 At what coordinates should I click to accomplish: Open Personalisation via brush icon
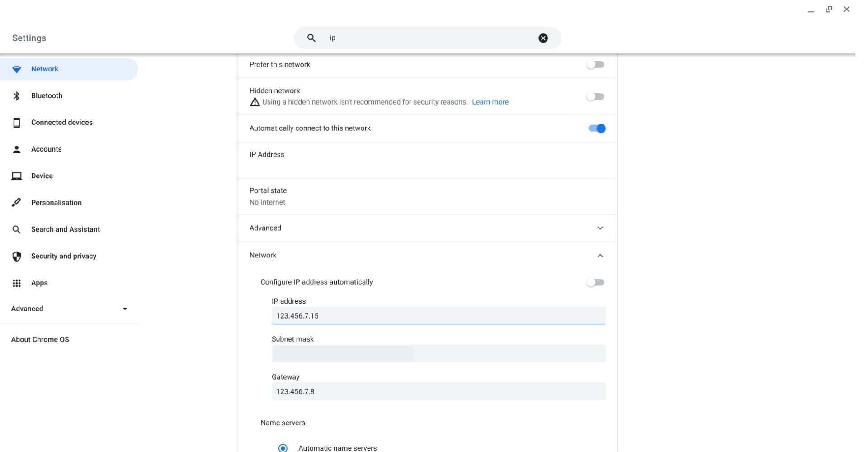17,202
